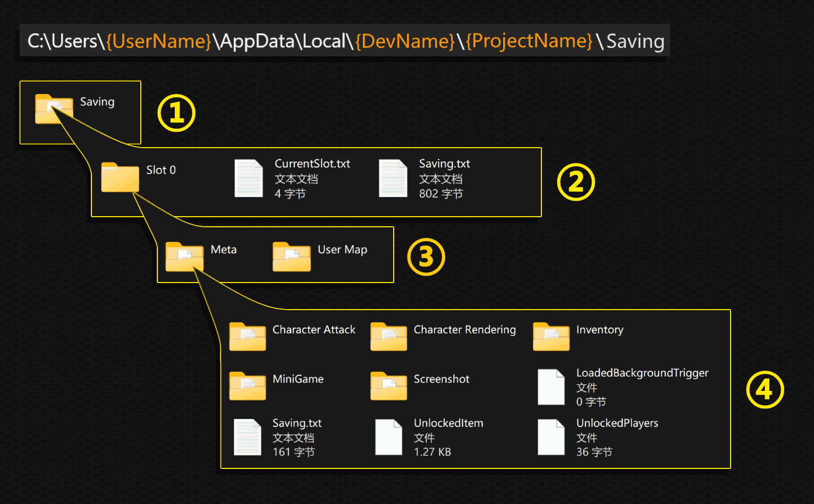The image size is (814, 504).
Task: Click the 'MiniGame' folder name
Action: (x=298, y=379)
